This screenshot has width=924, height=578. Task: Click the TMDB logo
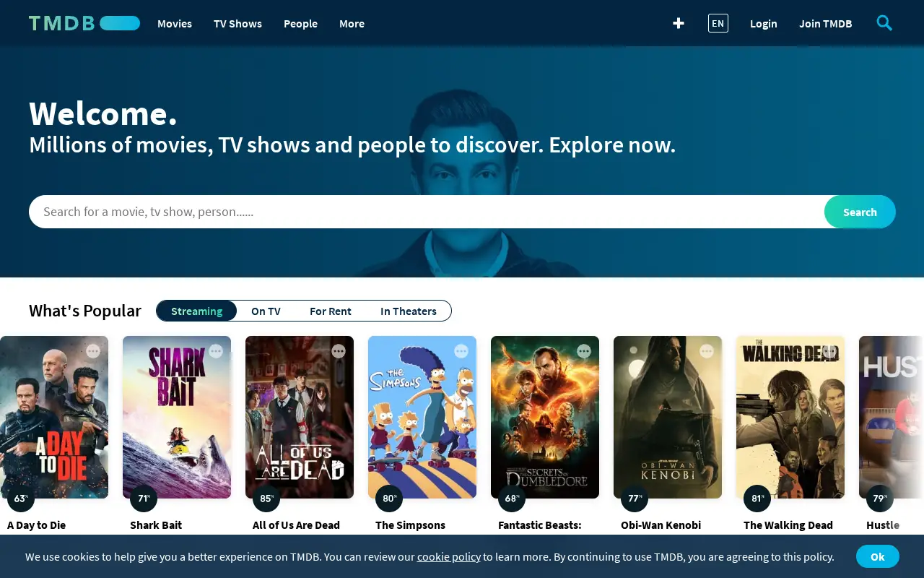[x=84, y=23]
